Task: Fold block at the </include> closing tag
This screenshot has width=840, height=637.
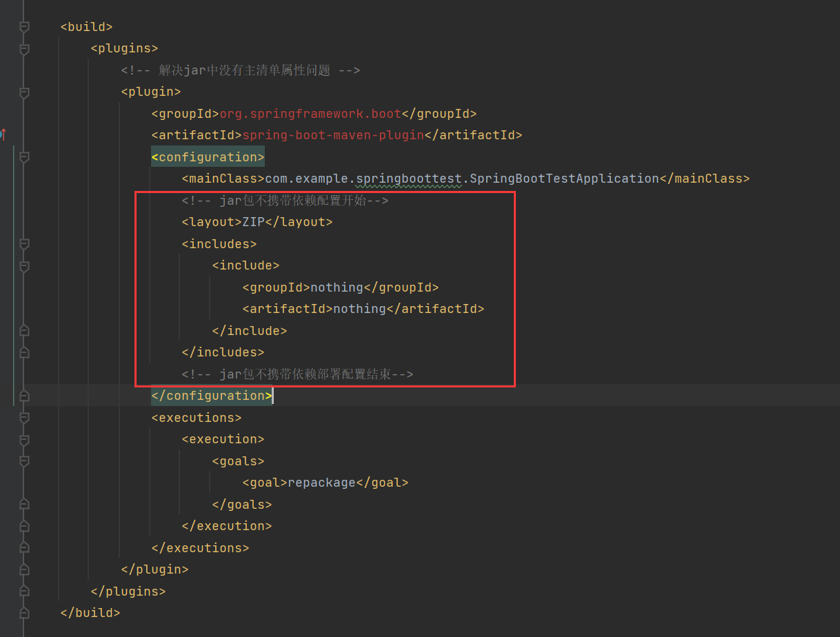Action: [24, 331]
